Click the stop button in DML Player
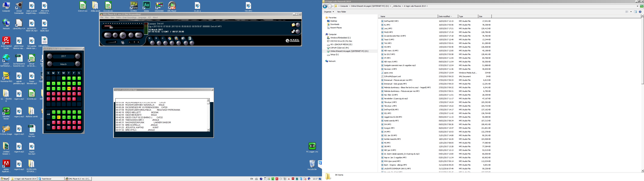644x181 pixels. 115,35
